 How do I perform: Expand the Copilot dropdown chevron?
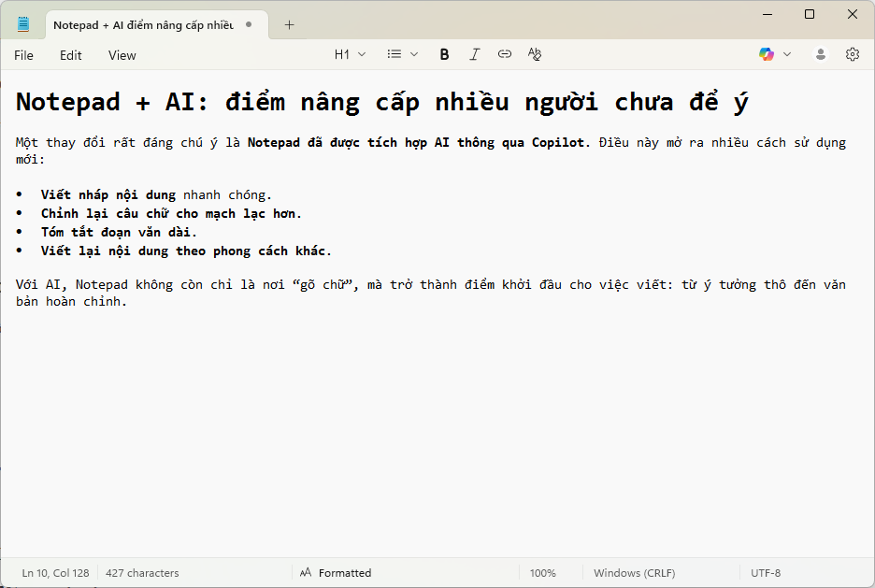(787, 54)
